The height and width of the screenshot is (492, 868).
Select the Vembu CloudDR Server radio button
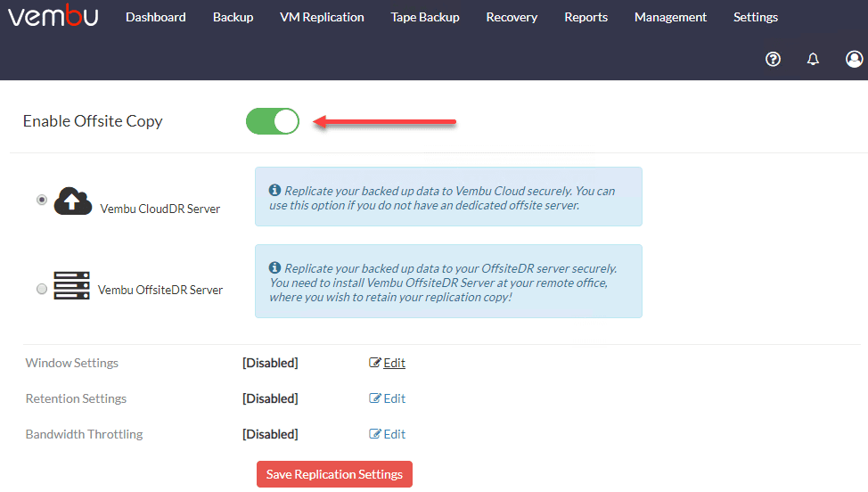coord(42,201)
